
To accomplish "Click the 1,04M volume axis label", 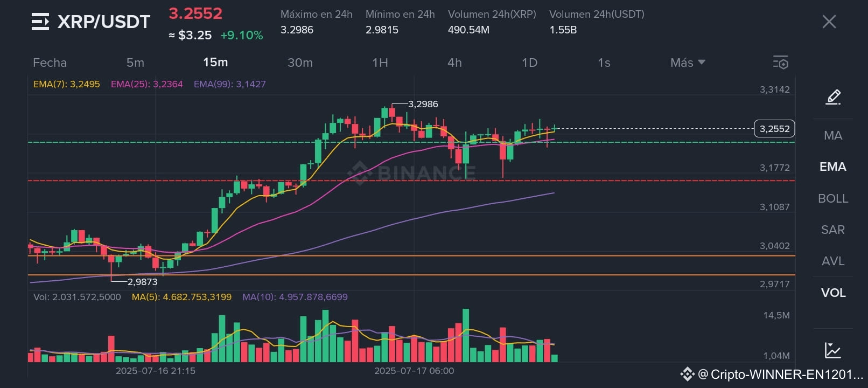I will (776, 356).
